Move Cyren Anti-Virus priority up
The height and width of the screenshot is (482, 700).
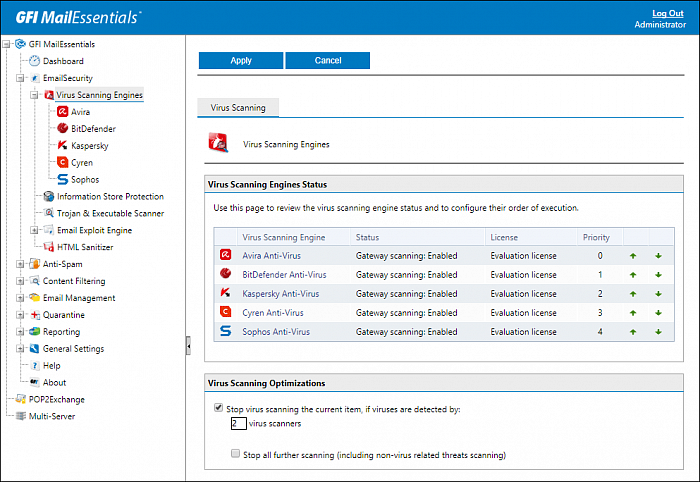[x=633, y=313]
